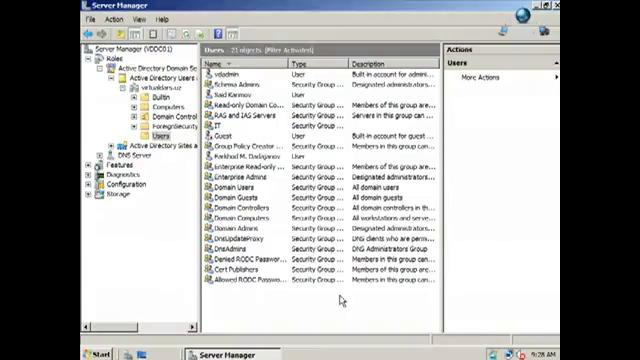Expand the Builtin folder node
This screenshot has height=360, width=640.
click(134, 97)
